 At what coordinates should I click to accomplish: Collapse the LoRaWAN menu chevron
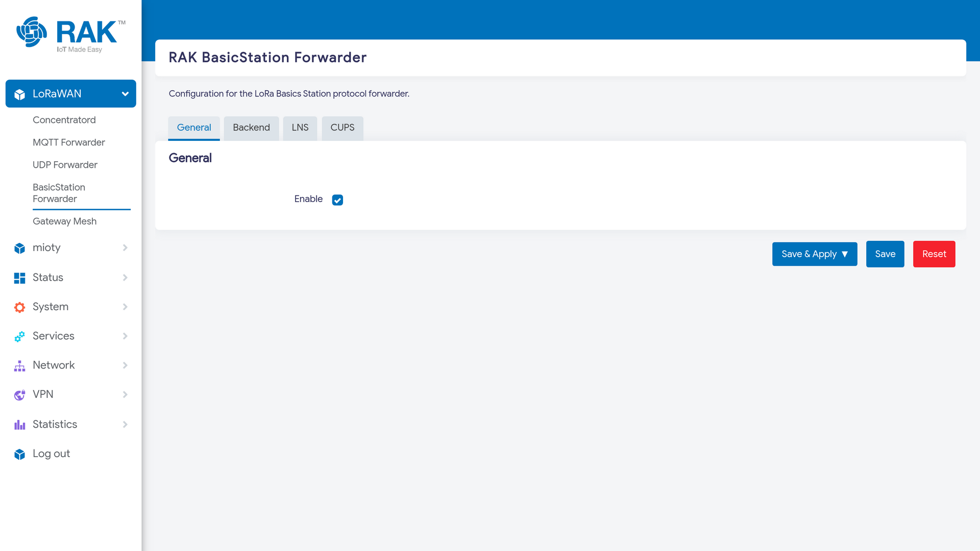pos(125,94)
